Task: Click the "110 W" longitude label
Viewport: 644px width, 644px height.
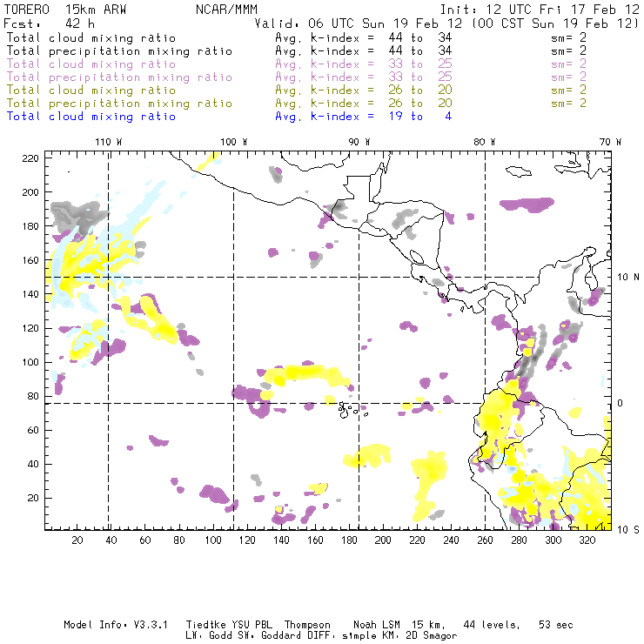Action: click(x=109, y=142)
